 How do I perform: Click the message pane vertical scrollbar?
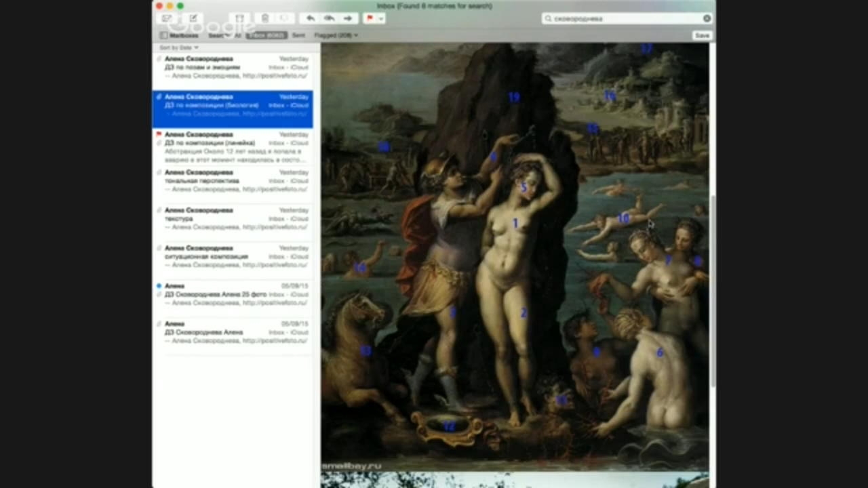click(712, 291)
